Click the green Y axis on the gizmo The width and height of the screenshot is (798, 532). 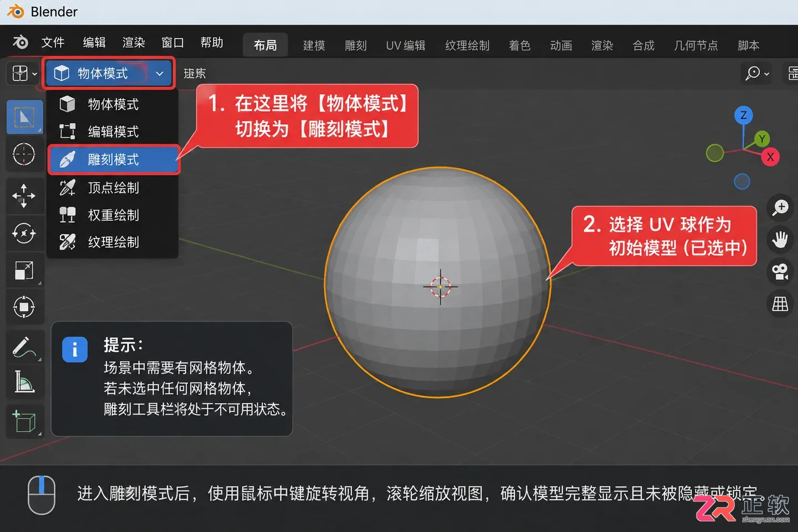[x=762, y=139]
